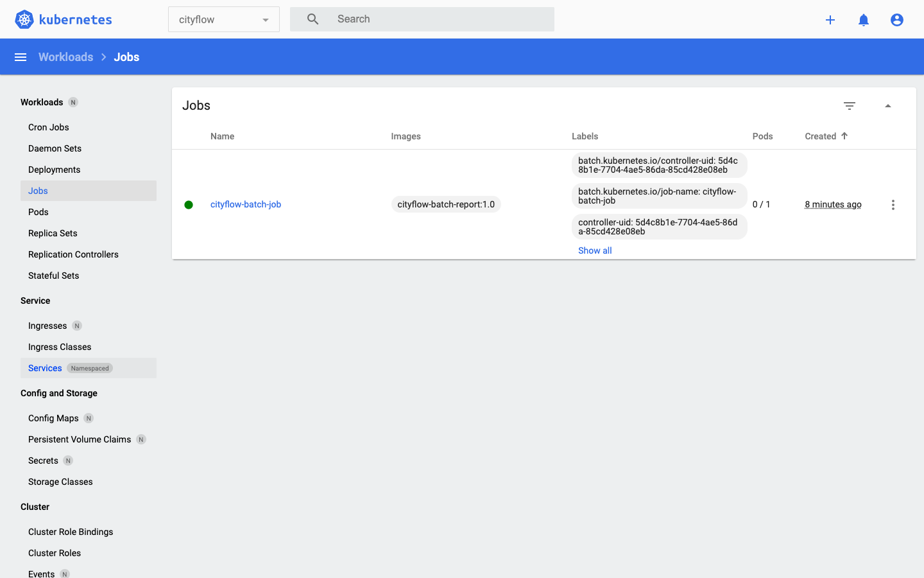The image size is (924, 578).
Task: Open the cityflow-batch-job link
Action: (246, 204)
